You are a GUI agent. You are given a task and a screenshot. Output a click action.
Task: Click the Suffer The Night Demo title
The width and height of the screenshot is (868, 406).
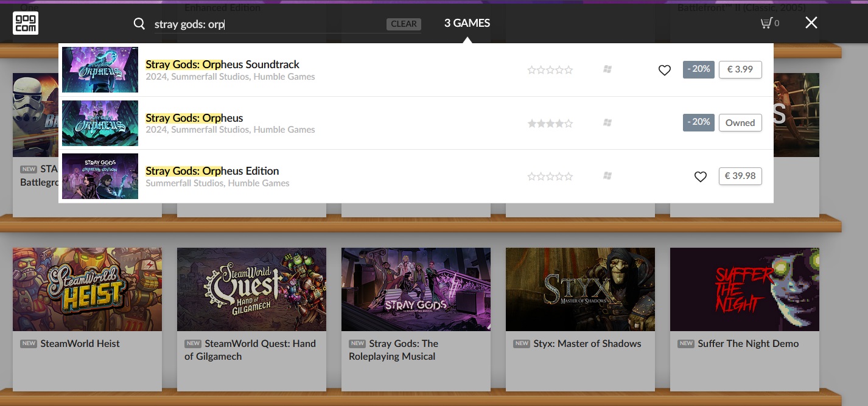[748, 343]
